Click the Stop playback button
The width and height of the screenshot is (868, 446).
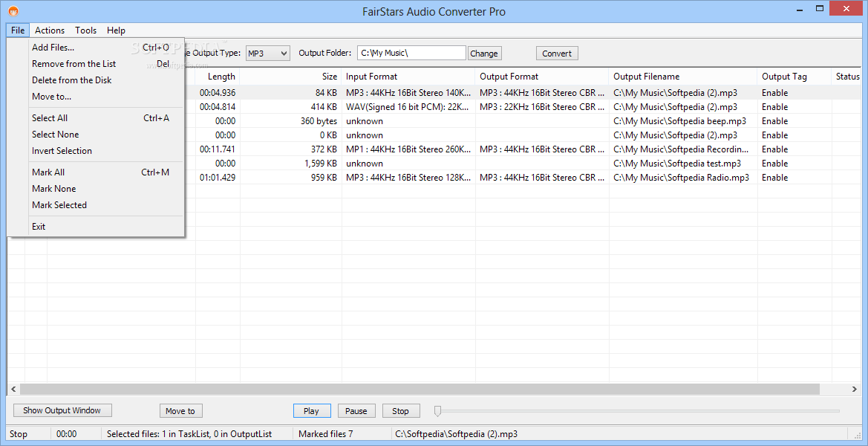click(400, 411)
